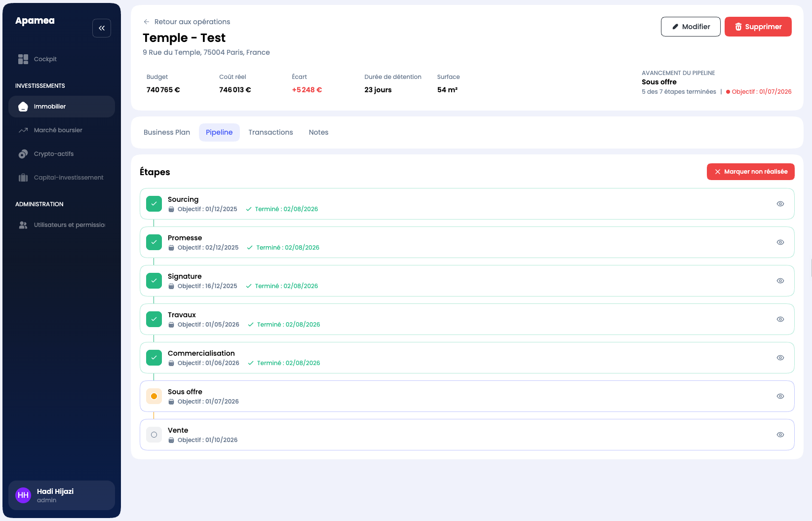
Task: Click the Apamea logo
Action: 35,21
